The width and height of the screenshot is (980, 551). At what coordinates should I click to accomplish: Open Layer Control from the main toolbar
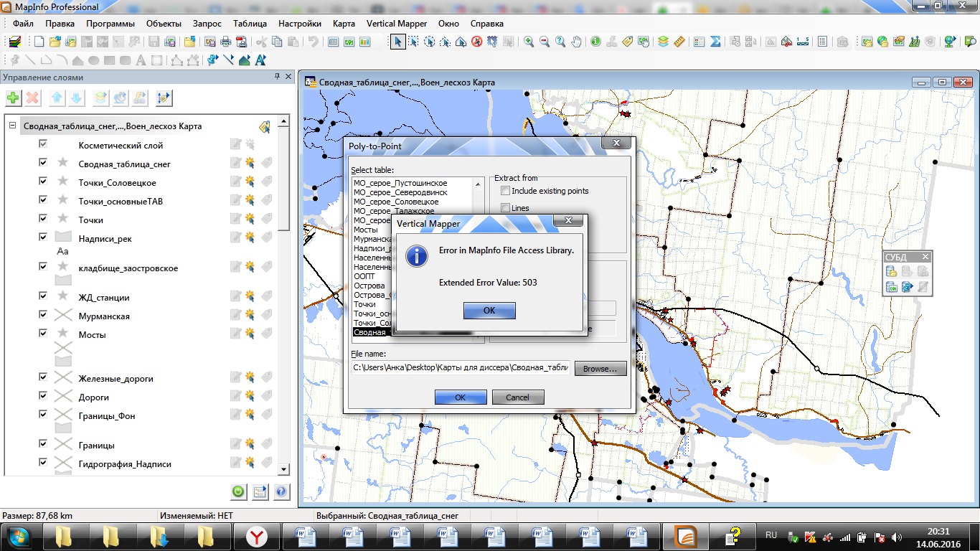pyautogui.click(x=663, y=42)
